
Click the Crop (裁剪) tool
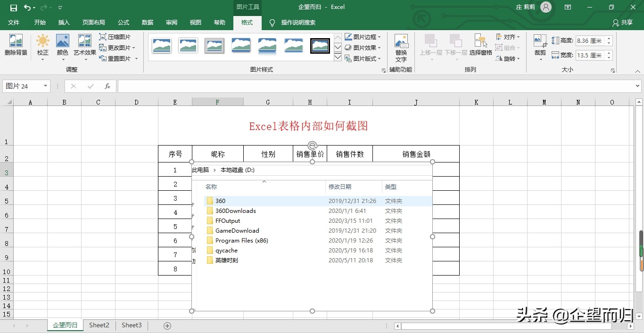[540, 47]
